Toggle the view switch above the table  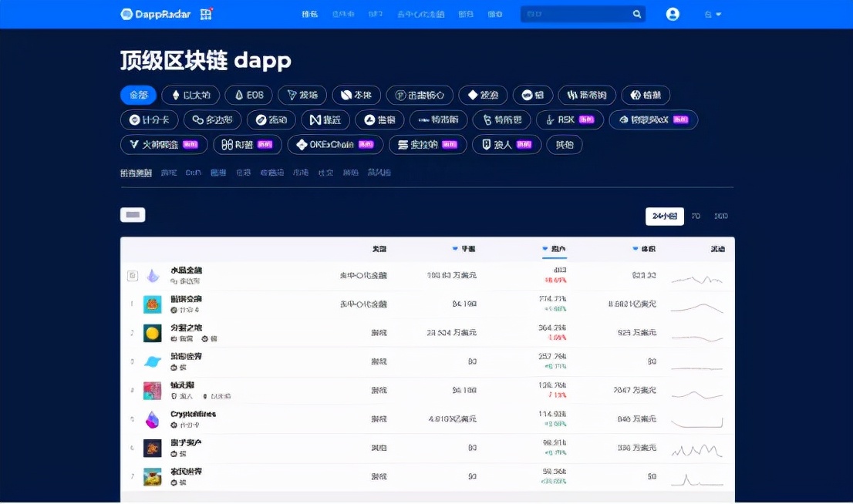click(x=133, y=214)
